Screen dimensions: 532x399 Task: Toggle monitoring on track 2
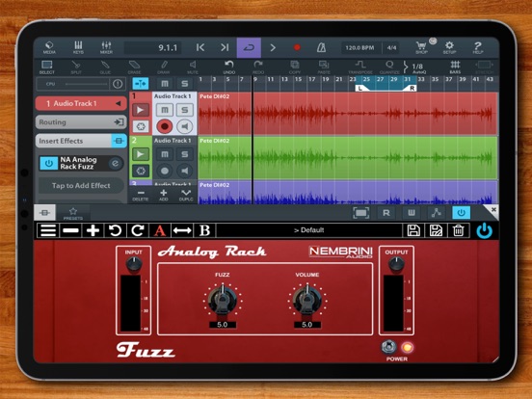point(185,171)
